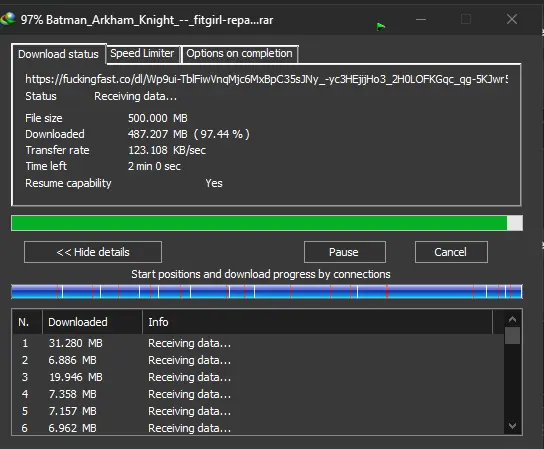Switch to the Download status tab
Screen dimensions: 544x449
[58, 54]
